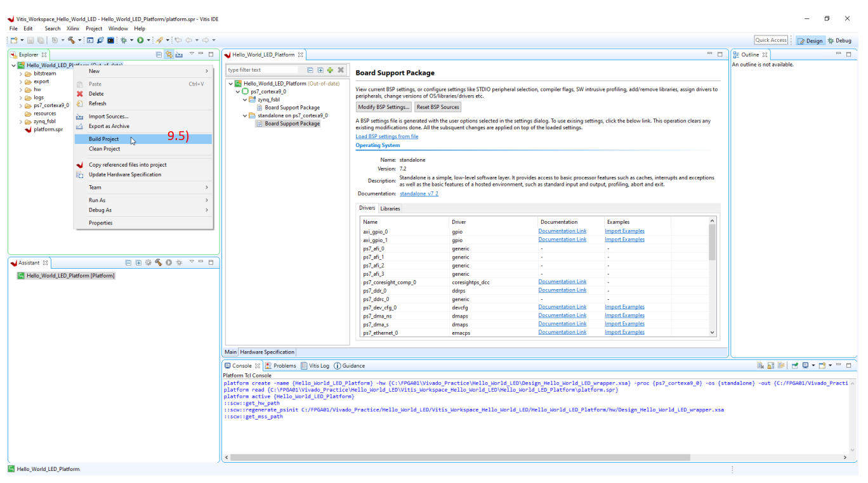This screenshot has width=868, height=483.
Task: Click the Save icon in main toolbar
Action: 32,40
